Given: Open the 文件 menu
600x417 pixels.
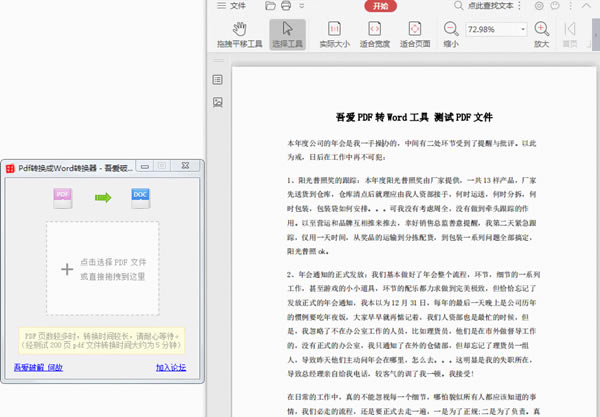Looking at the screenshot, I should tap(237, 6).
